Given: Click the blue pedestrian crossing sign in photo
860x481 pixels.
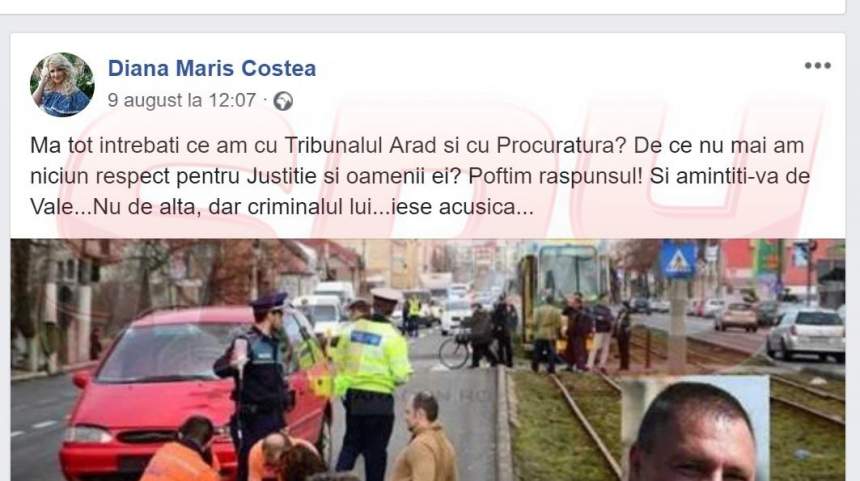Looking at the screenshot, I should [x=678, y=260].
